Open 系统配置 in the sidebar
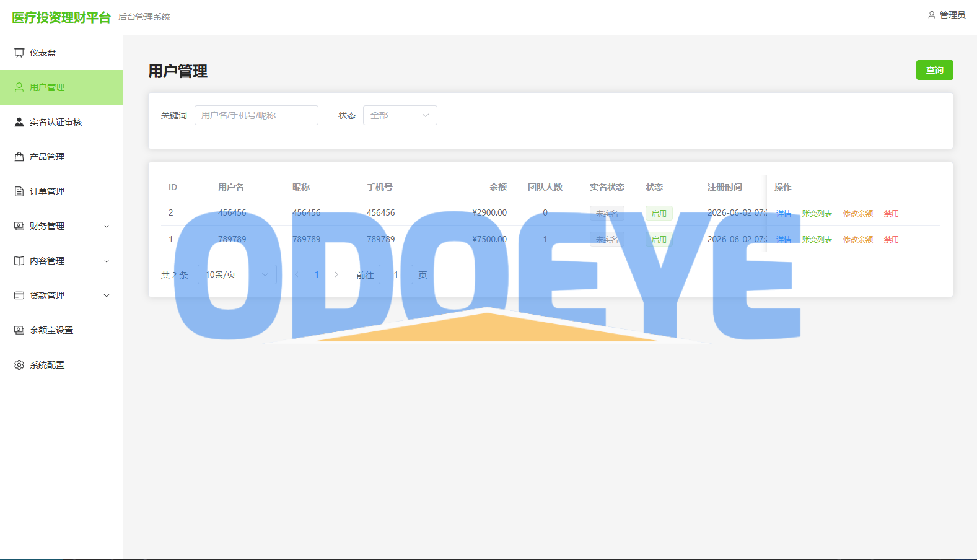 [x=61, y=365]
